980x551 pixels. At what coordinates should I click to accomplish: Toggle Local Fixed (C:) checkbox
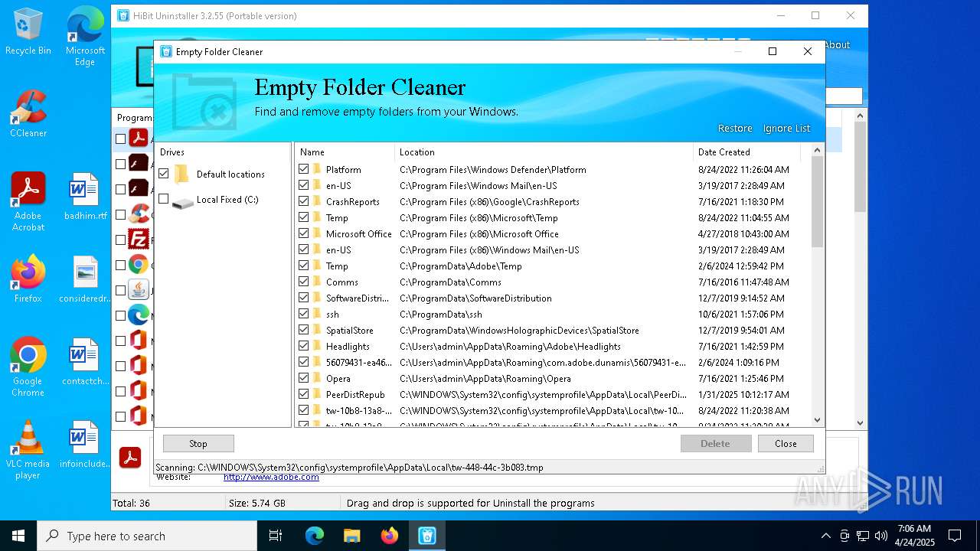click(163, 199)
